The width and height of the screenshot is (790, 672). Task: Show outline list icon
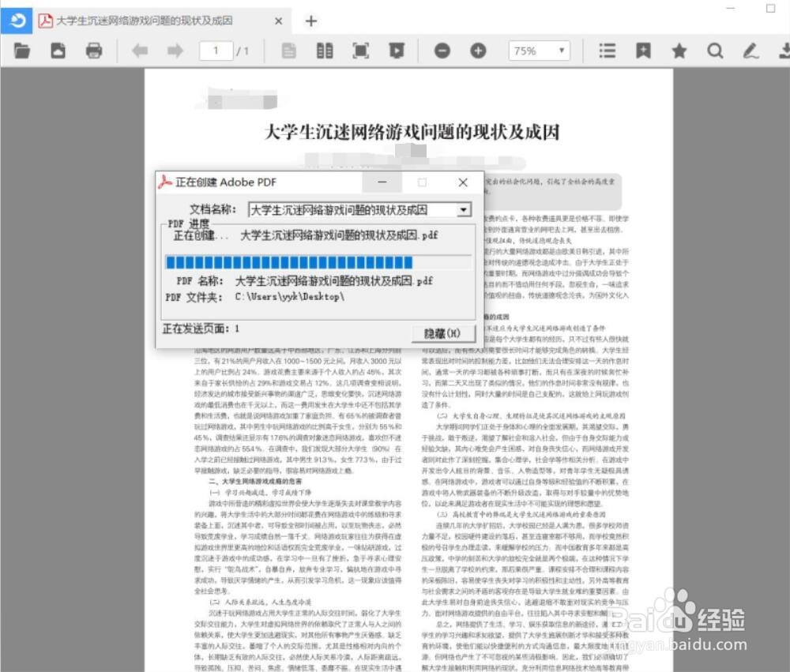(607, 51)
